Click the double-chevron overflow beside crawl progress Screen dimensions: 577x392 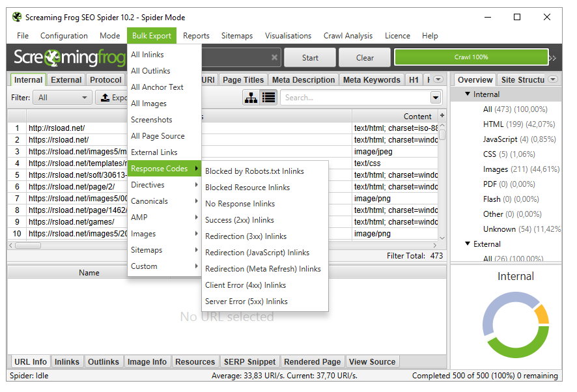pyautogui.click(x=552, y=58)
